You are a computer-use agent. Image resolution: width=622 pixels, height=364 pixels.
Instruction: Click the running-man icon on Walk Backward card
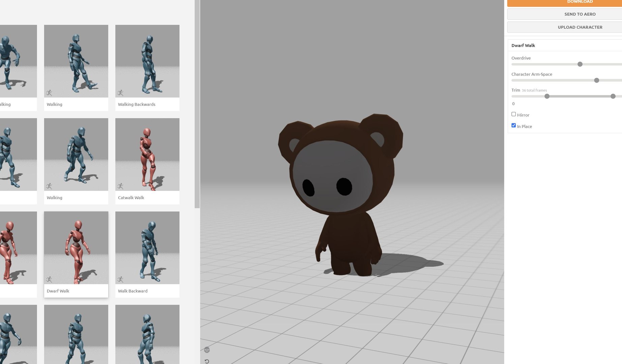click(x=120, y=279)
